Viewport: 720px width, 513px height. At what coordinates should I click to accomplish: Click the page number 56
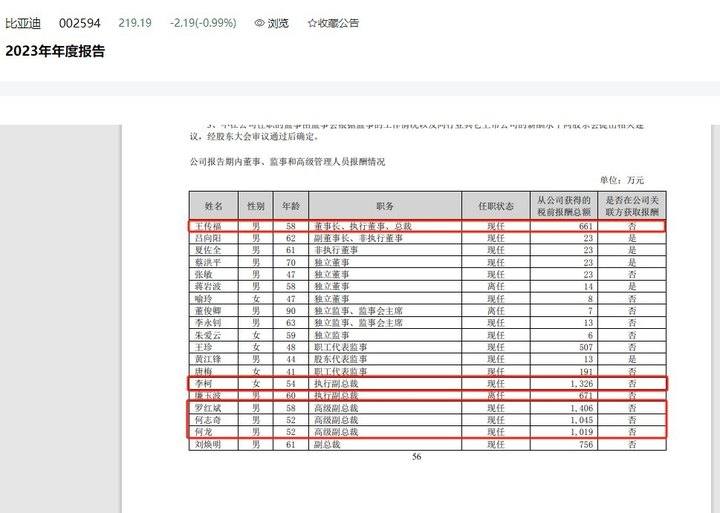[x=416, y=457]
